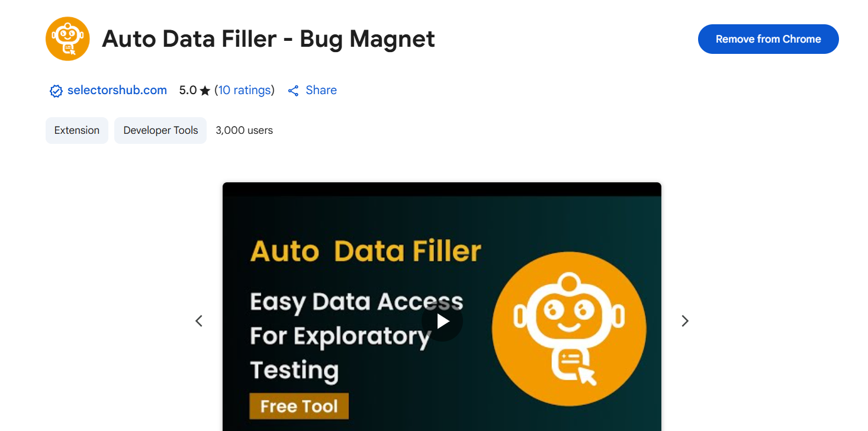Screen dimensions: 868x431
Task: Select the Developer Tools category chip
Action: pos(160,130)
